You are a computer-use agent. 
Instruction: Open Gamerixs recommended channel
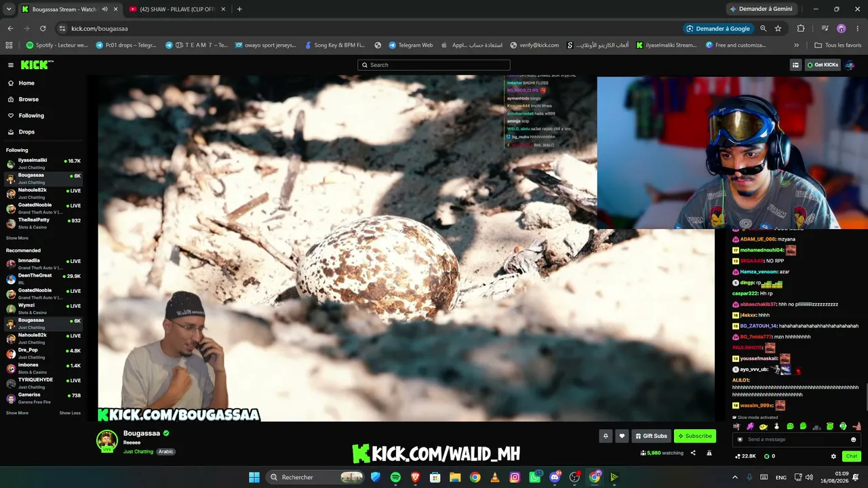click(43, 398)
